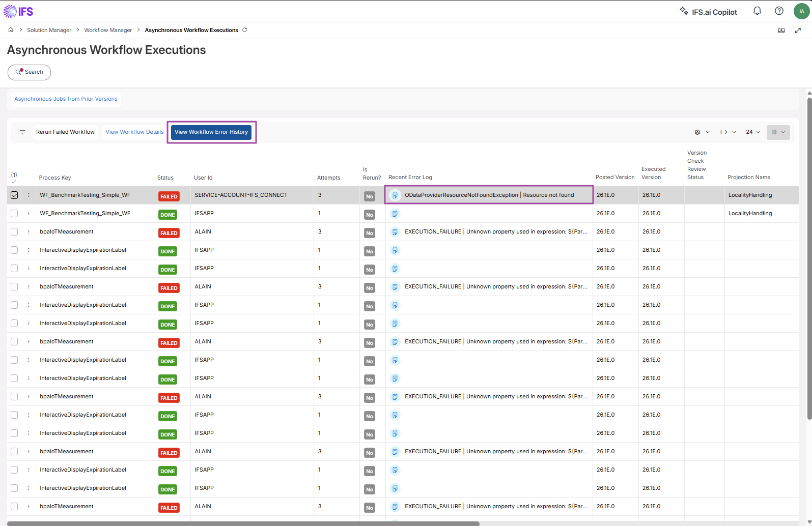Screen dimensions: 812x526
Task: Open row menu dots for first bpaIoTMeasurement row
Action: click(29, 231)
